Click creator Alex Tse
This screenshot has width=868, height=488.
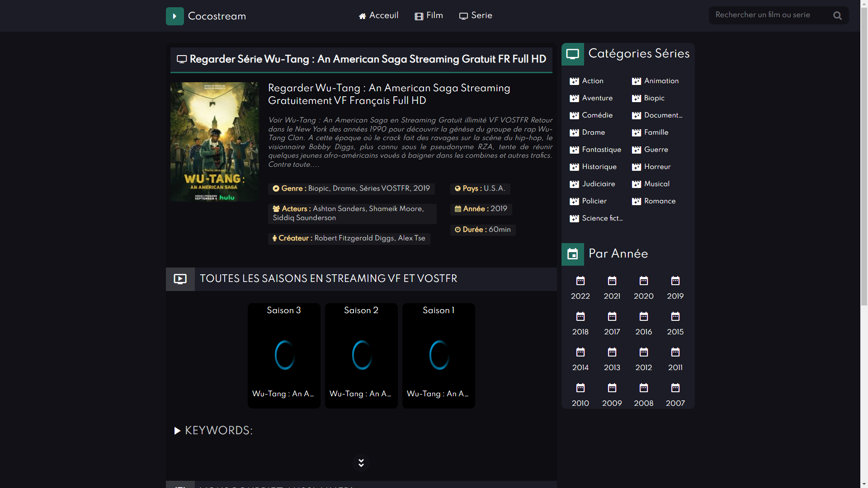[411, 238]
